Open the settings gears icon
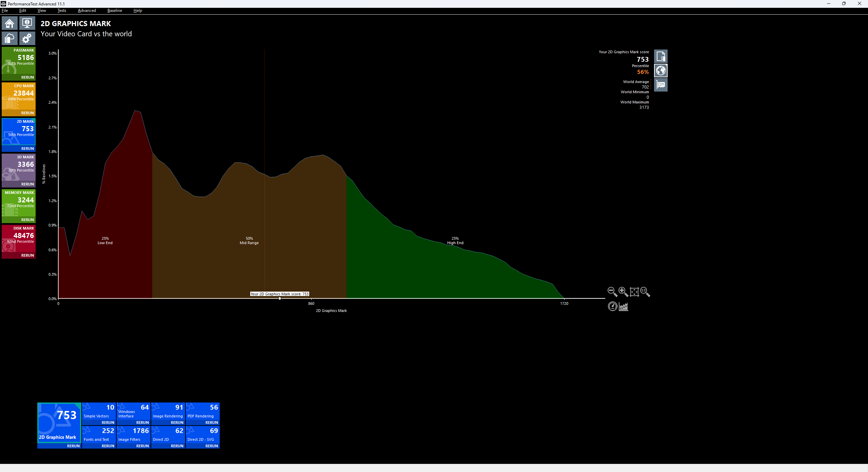 pos(27,38)
